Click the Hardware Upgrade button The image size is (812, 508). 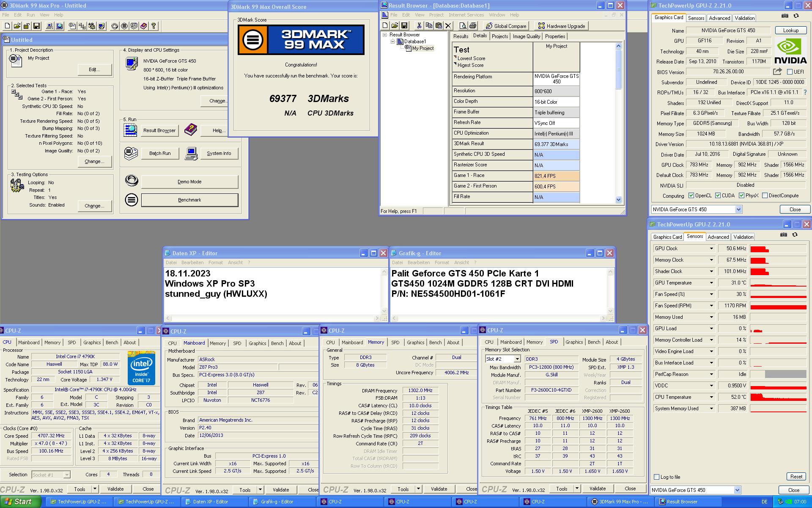click(x=561, y=26)
